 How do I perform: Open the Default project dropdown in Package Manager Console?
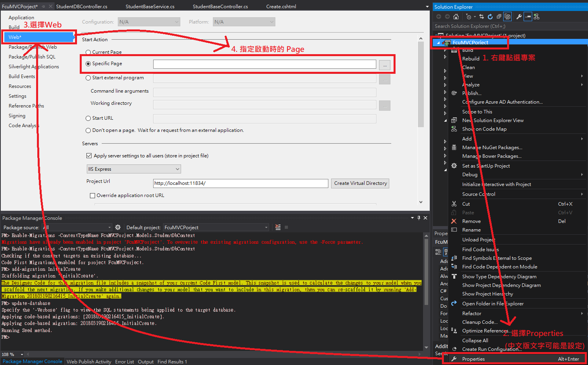[216, 227]
